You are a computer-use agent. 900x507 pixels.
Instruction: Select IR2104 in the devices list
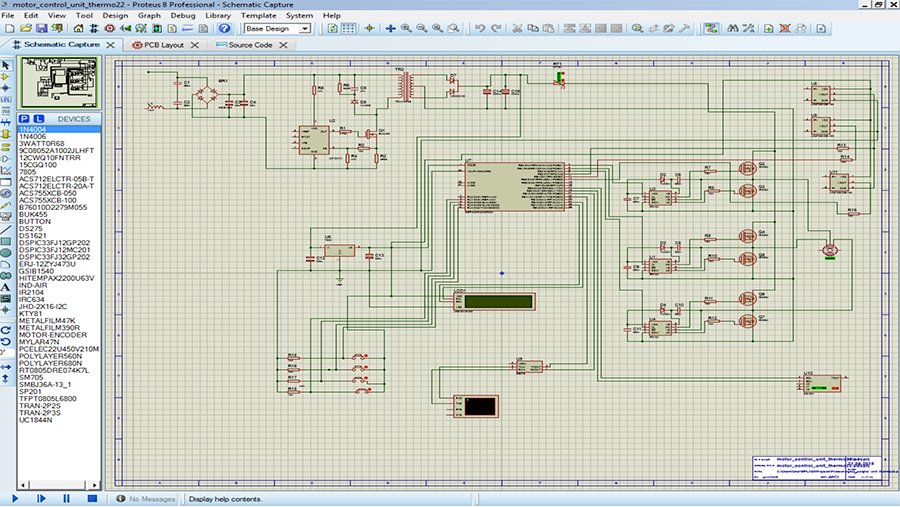31,291
